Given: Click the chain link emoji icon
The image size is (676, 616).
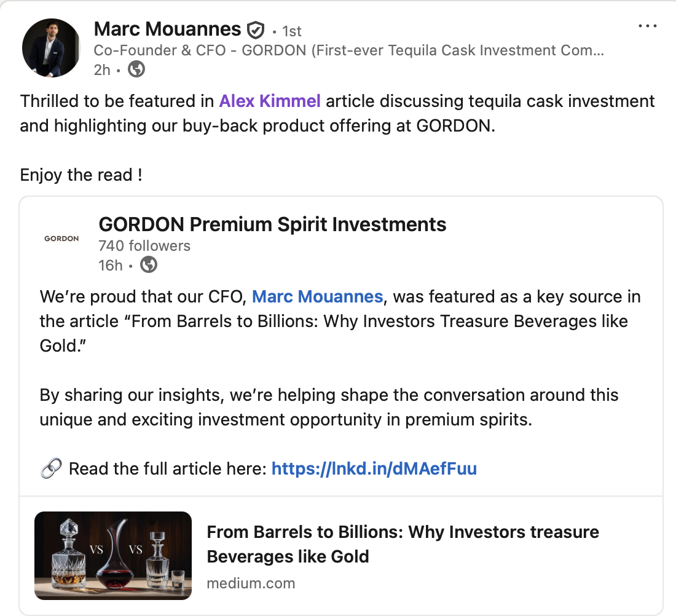Looking at the screenshot, I should [50, 469].
